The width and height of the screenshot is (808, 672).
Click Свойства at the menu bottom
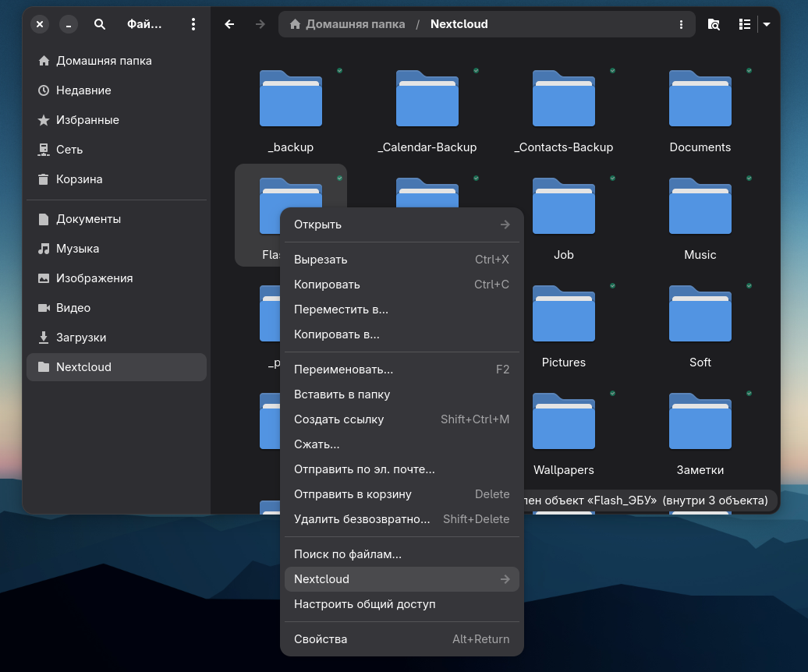coord(321,639)
